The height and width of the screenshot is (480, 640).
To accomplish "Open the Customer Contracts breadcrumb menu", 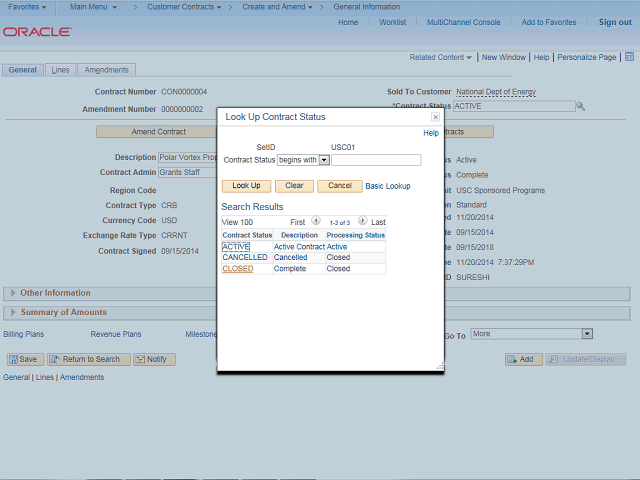I will point(184,7).
